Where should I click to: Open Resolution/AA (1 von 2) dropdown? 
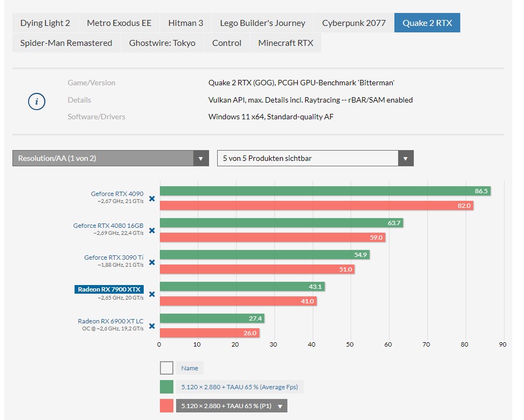[x=111, y=158]
